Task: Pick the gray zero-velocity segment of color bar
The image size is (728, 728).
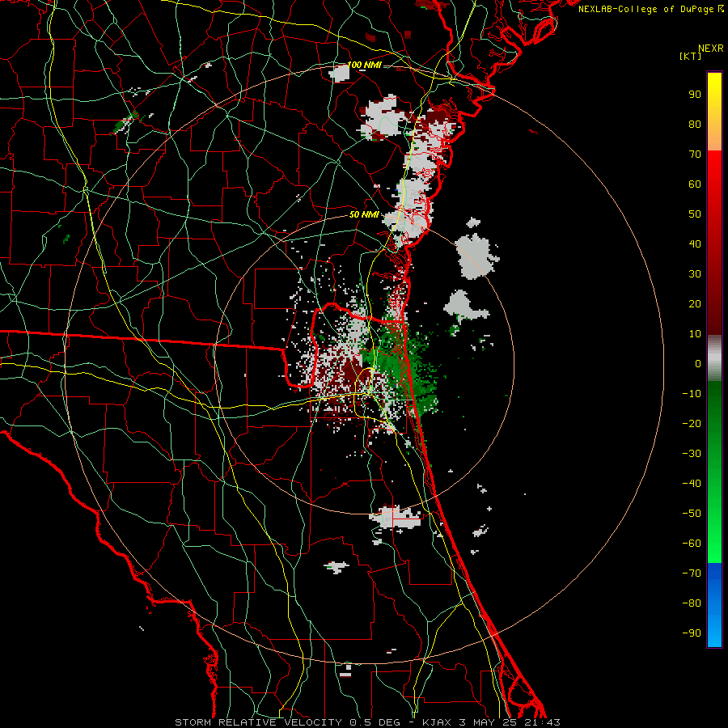Action: coord(714,358)
